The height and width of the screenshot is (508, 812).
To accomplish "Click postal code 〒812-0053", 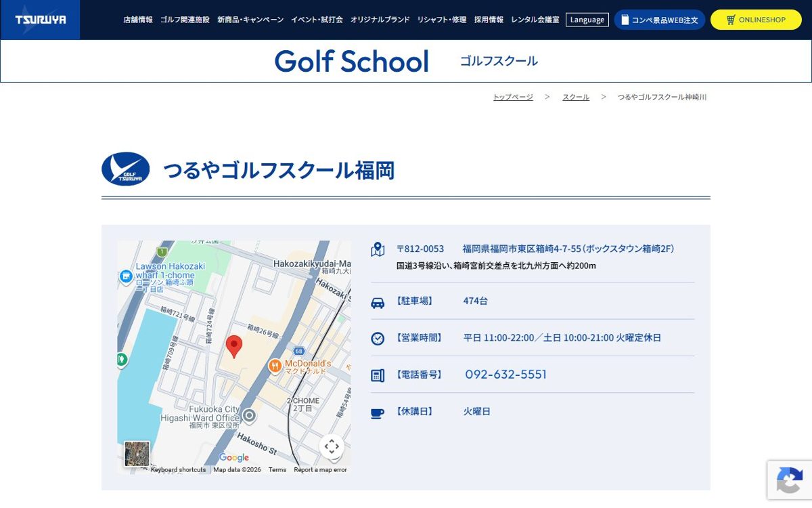I will [x=420, y=249].
